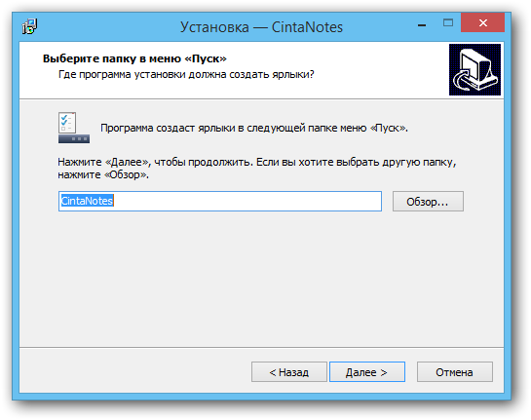Open the folder browser with «Обзор...»
Screen dimensions: 531x420
(428, 202)
